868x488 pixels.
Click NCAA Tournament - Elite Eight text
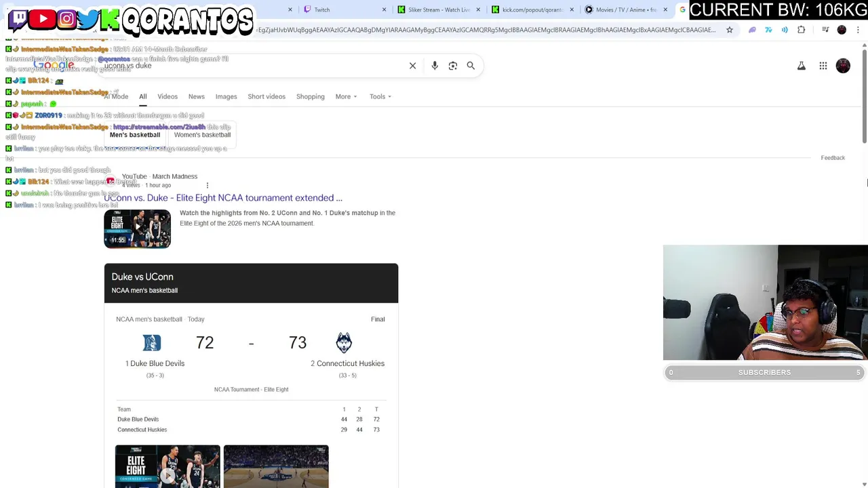pyautogui.click(x=251, y=390)
